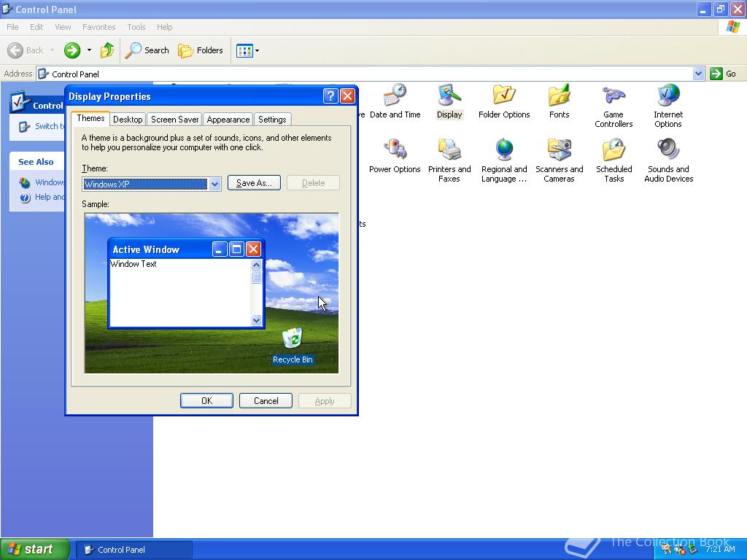Click Windows Update link under See Also
The width and height of the screenshot is (747, 560).
point(42,182)
